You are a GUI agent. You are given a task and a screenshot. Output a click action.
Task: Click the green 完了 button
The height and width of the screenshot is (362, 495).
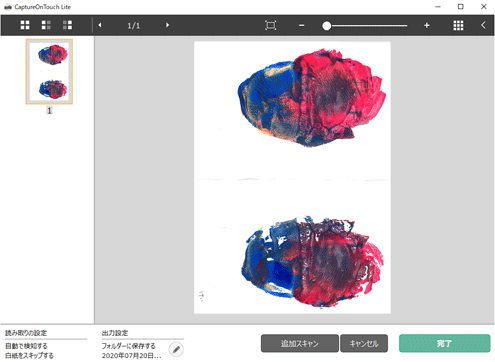click(444, 343)
